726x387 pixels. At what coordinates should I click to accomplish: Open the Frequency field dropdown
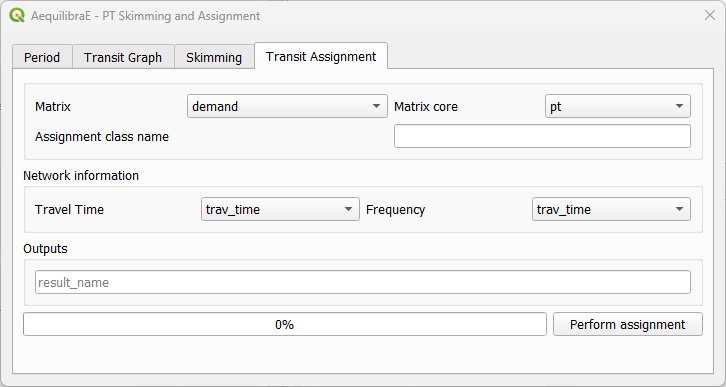click(611, 209)
